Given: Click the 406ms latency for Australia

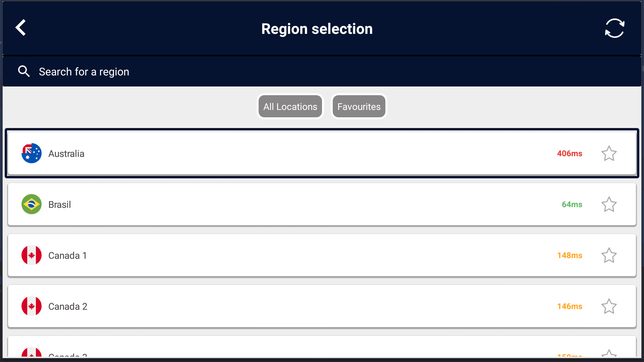Looking at the screenshot, I should pos(570,154).
